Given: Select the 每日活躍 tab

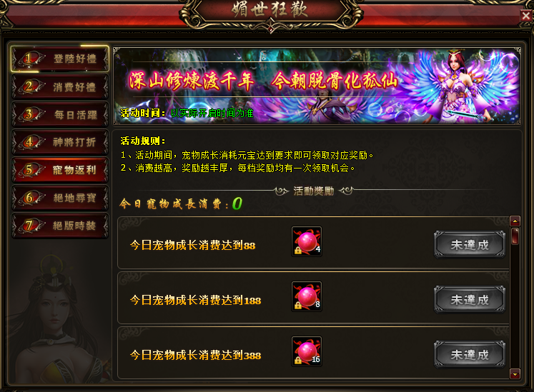Looking at the screenshot, I should click(60, 115).
